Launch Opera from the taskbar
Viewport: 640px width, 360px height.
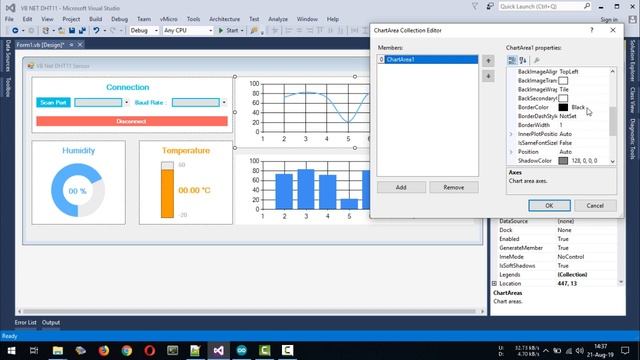coord(149,351)
